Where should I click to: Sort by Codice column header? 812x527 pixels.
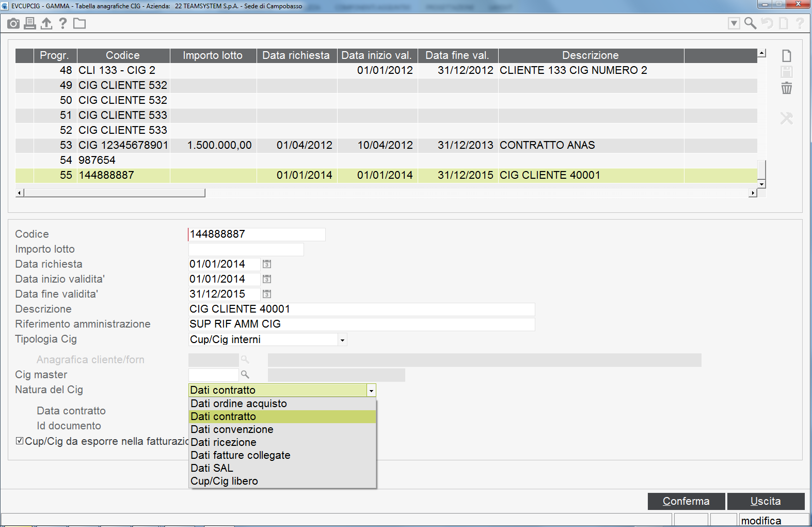[123, 55]
